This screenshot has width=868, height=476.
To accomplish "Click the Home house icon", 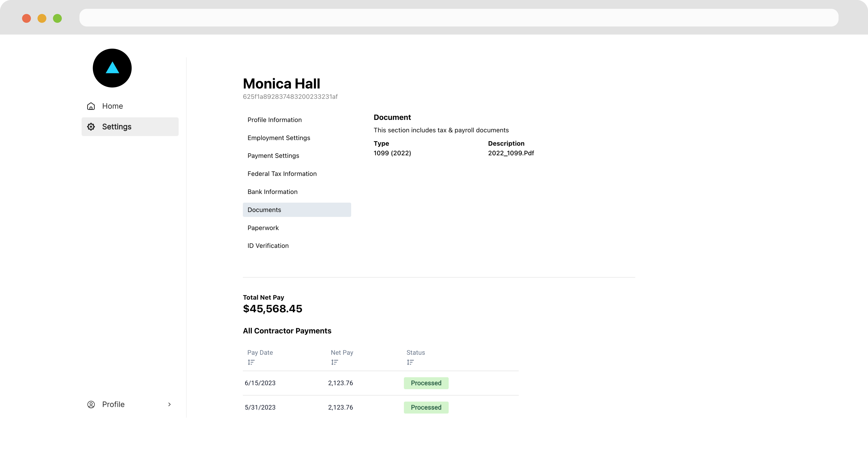I will [91, 106].
